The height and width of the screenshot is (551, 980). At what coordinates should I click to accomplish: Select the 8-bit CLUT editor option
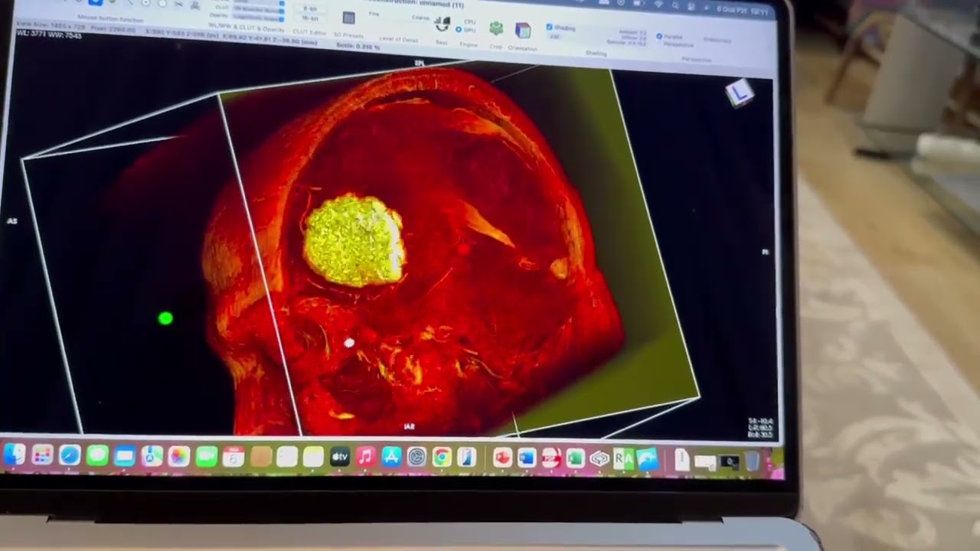310,8
